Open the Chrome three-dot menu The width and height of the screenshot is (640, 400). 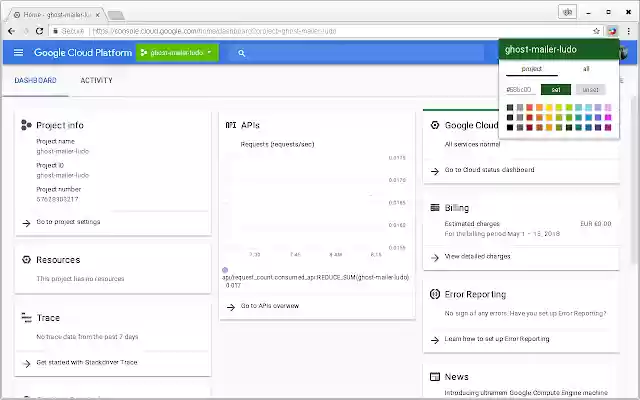point(629,31)
